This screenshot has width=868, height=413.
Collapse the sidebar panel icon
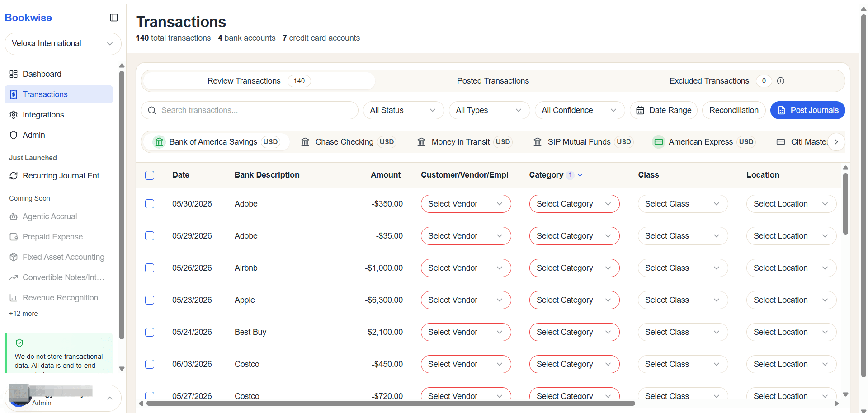click(x=114, y=18)
